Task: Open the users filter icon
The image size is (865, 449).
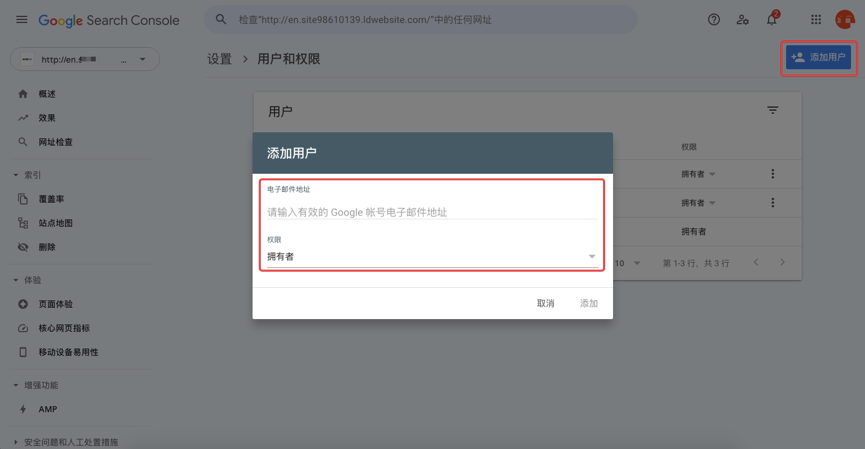Action: click(773, 110)
